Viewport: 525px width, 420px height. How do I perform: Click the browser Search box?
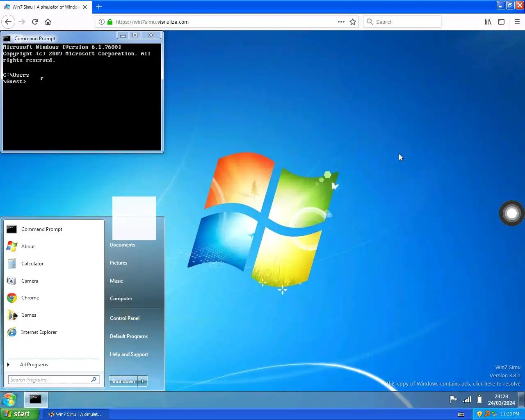pyautogui.click(x=402, y=22)
